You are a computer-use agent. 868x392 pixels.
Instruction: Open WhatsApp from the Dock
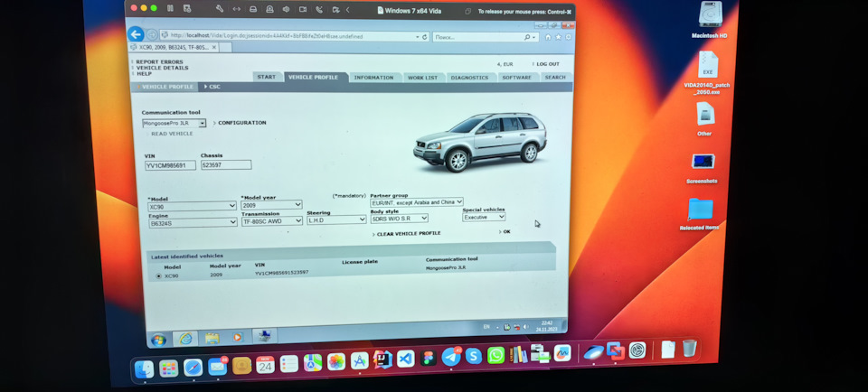click(x=496, y=355)
